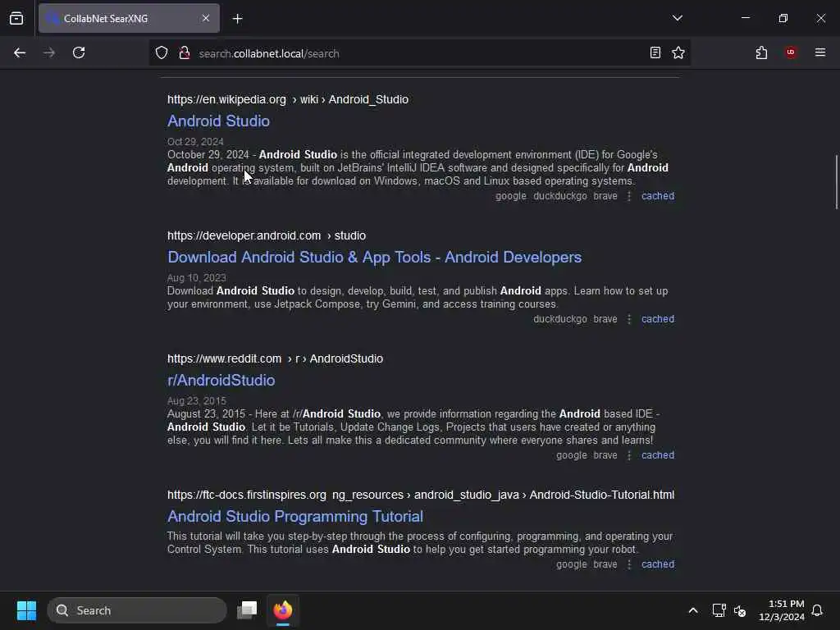
Task: Click 'google' engine label on Wikipedia result
Action: pos(510,196)
